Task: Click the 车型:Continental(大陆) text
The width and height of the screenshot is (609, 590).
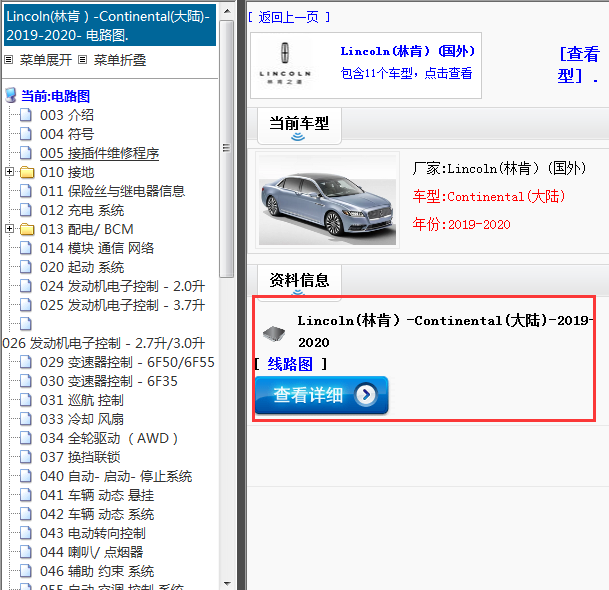Action: coord(489,197)
